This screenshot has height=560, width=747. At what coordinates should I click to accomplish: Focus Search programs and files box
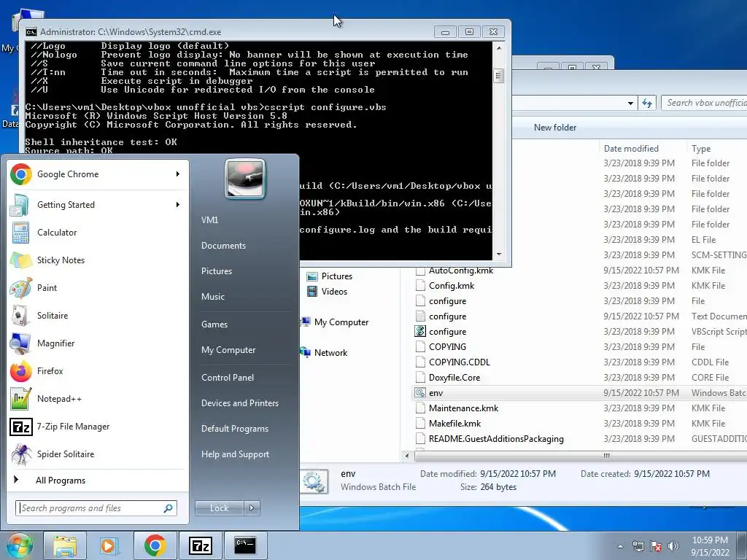coord(96,508)
